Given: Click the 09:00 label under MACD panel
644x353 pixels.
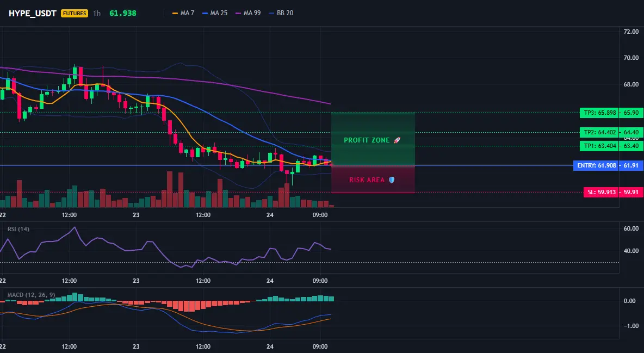Looking at the screenshot, I should [320, 346].
